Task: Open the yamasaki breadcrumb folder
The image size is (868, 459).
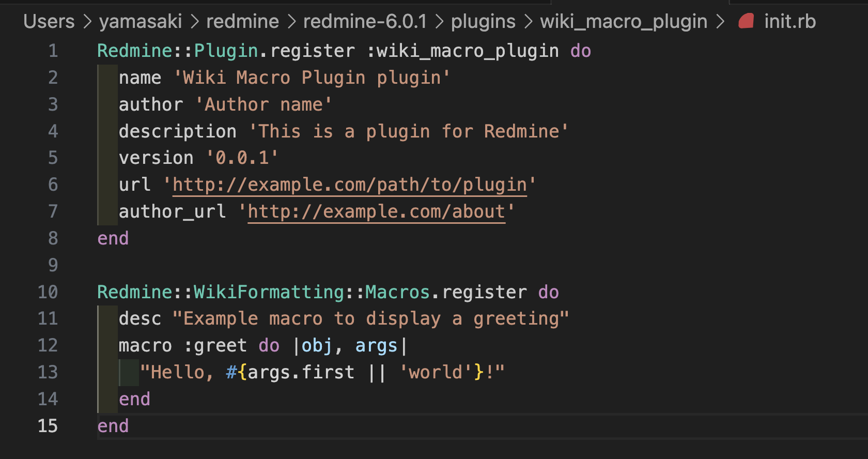Action: click(x=141, y=21)
